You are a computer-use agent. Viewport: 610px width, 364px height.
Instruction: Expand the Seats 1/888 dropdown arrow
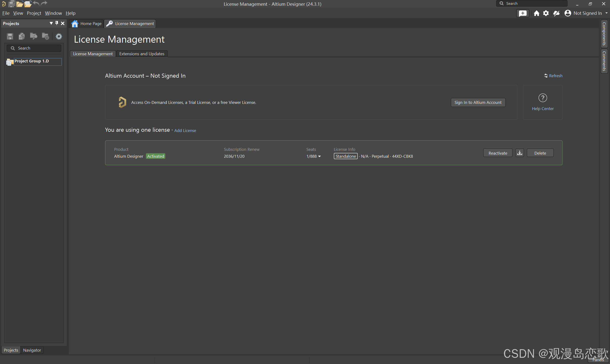tap(319, 157)
